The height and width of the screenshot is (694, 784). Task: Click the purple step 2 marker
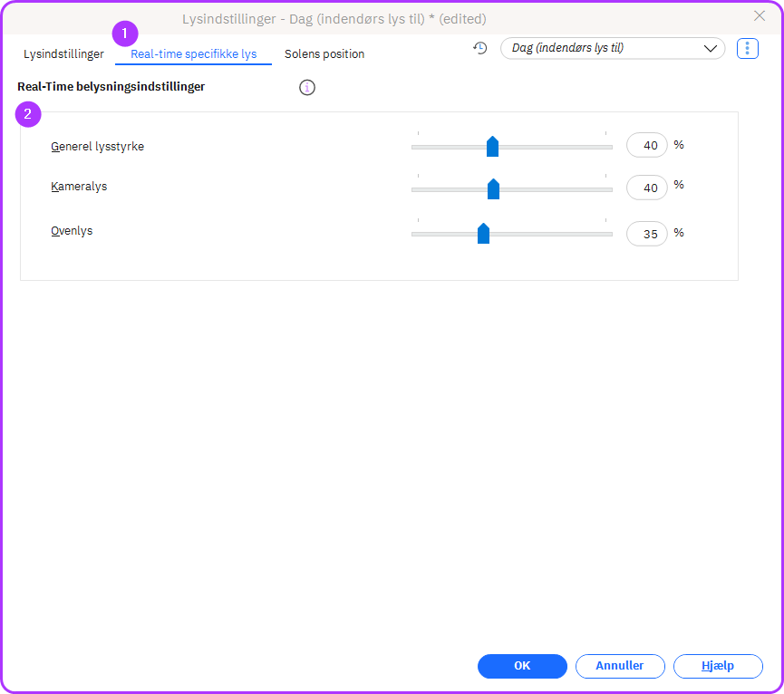pyautogui.click(x=28, y=114)
